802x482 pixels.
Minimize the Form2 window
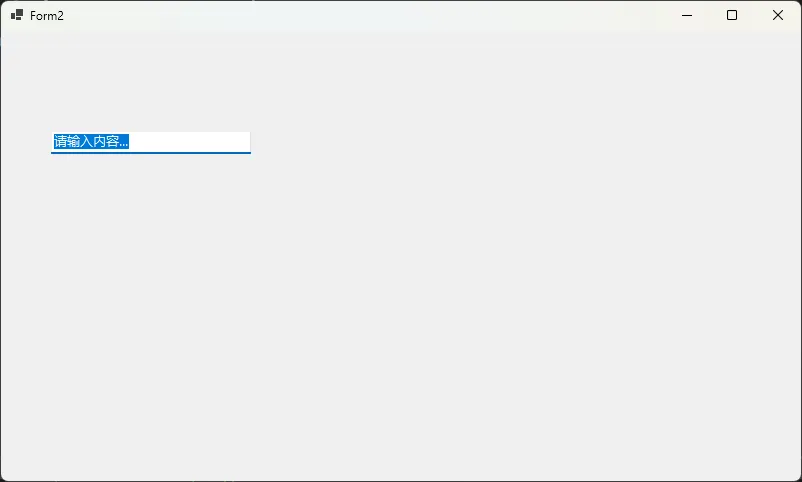687,15
